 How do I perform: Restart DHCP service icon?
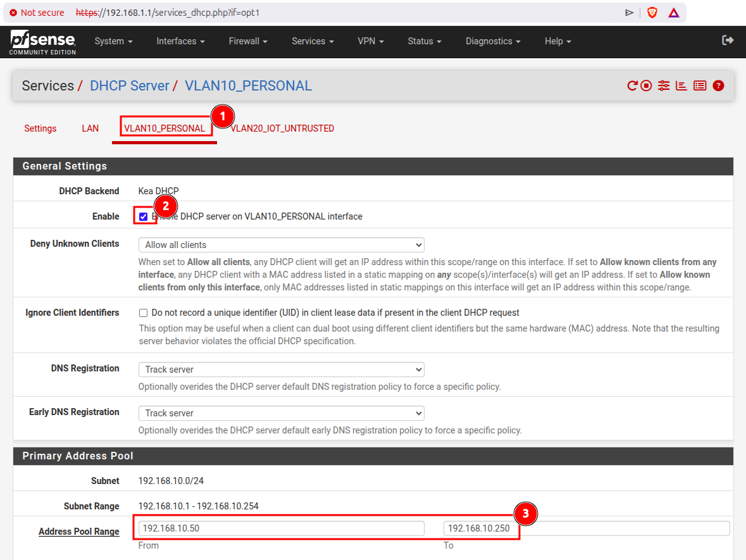point(632,85)
